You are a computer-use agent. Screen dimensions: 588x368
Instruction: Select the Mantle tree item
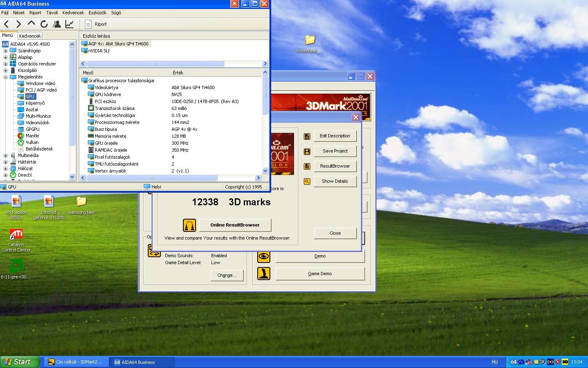[x=32, y=136]
